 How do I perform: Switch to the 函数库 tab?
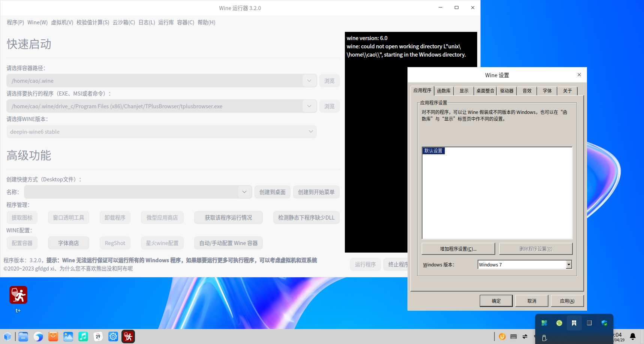click(444, 91)
